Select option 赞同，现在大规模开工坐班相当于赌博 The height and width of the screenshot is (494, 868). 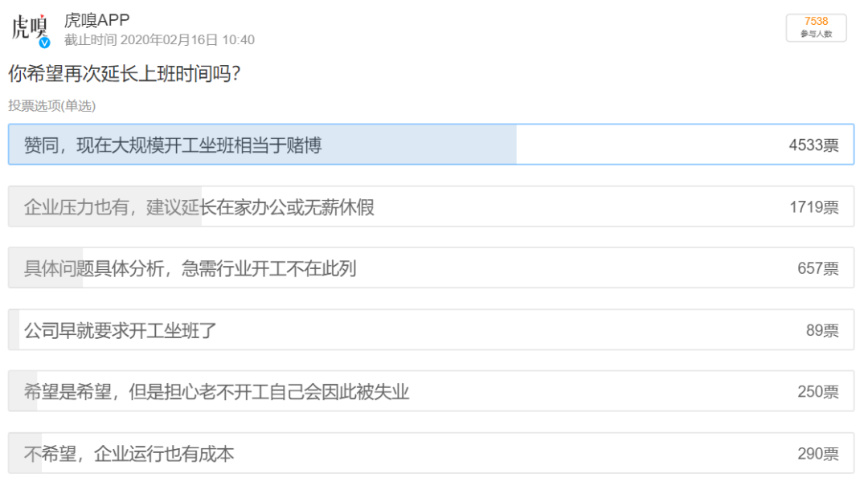pos(173,145)
